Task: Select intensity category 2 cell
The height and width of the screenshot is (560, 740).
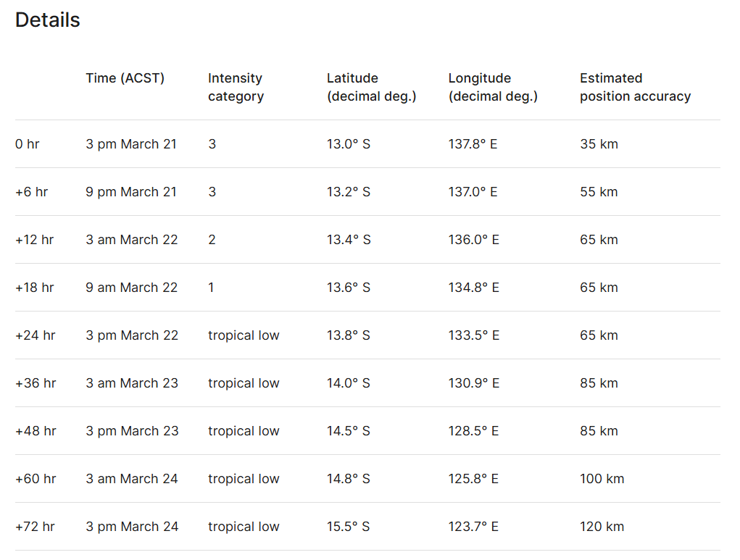Action: (x=212, y=240)
